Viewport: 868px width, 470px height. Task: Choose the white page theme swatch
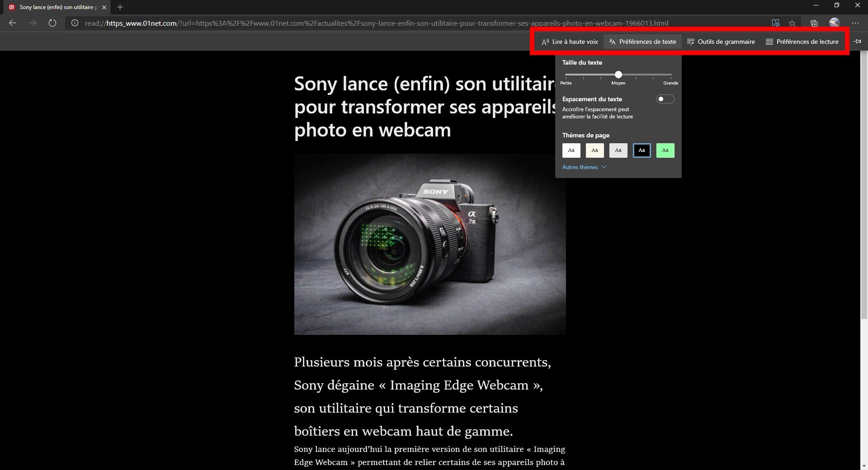571,150
